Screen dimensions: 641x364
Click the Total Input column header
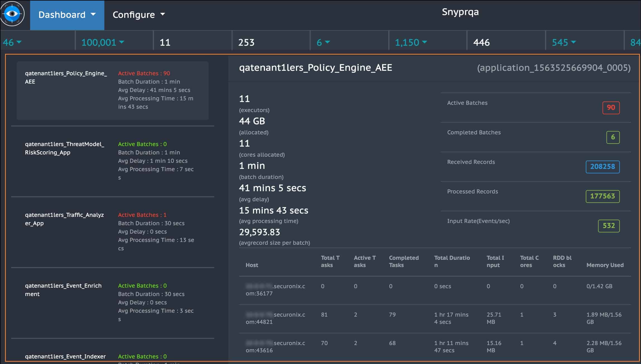pyautogui.click(x=495, y=261)
